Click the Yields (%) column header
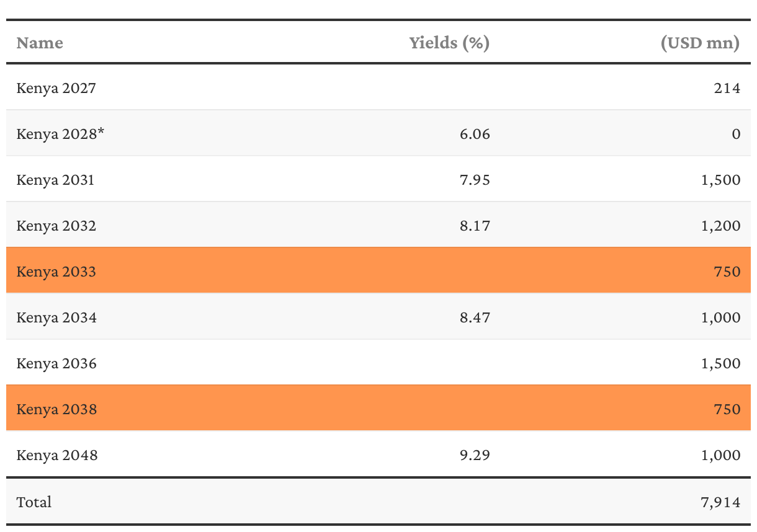This screenshot has width=757, height=532. [x=449, y=43]
